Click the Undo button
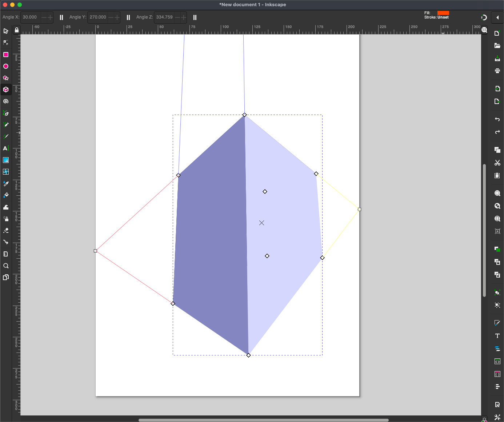The width and height of the screenshot is (504, 422). (x=497, y=119)
